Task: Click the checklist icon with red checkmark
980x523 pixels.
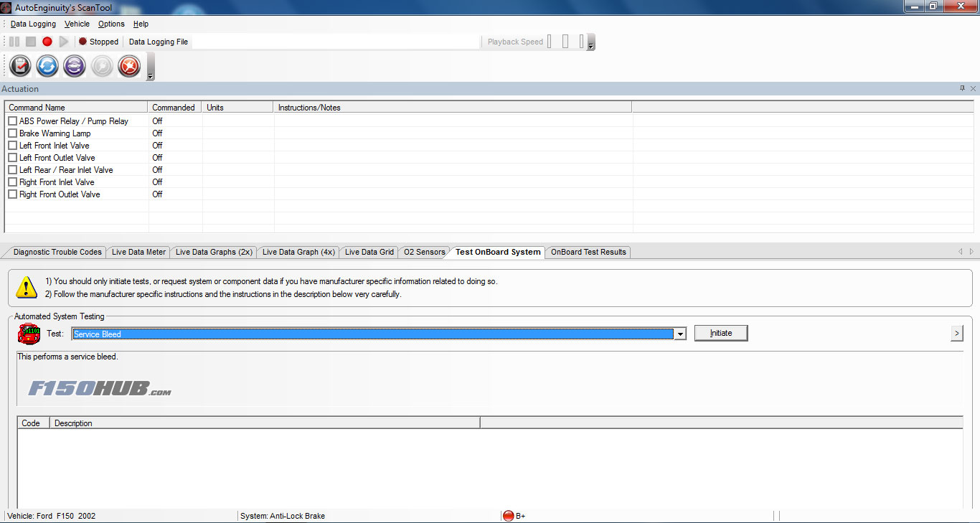Action: [20, 66]
